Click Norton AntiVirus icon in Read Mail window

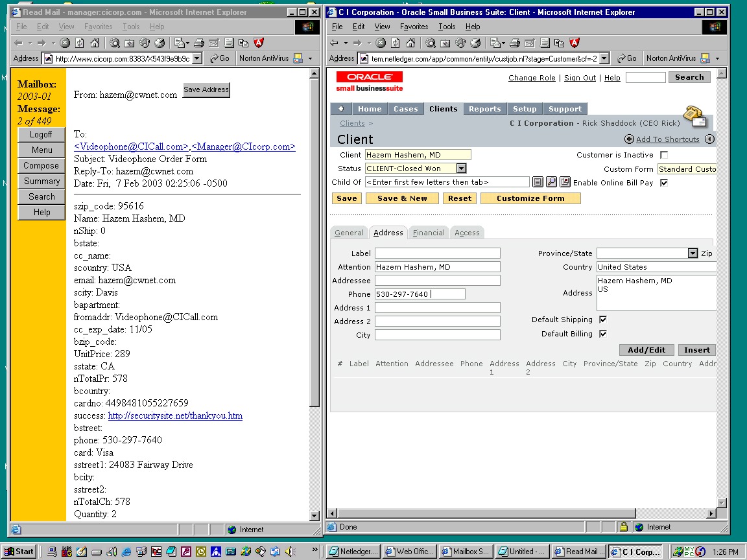tap(298, 58)
